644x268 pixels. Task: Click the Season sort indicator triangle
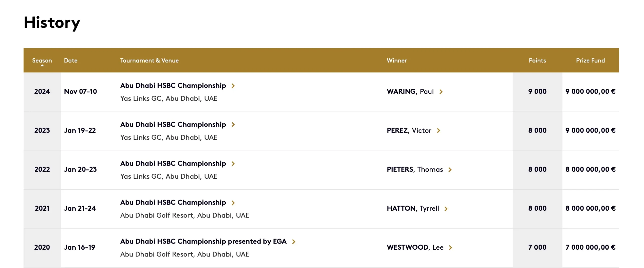point(42,65)
